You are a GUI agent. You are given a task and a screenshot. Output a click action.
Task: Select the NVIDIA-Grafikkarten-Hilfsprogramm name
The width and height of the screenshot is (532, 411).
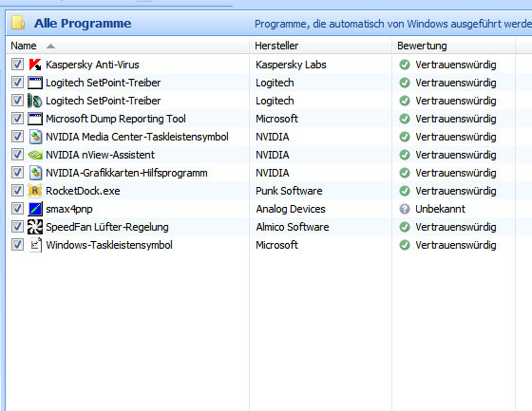click(126, 173)
